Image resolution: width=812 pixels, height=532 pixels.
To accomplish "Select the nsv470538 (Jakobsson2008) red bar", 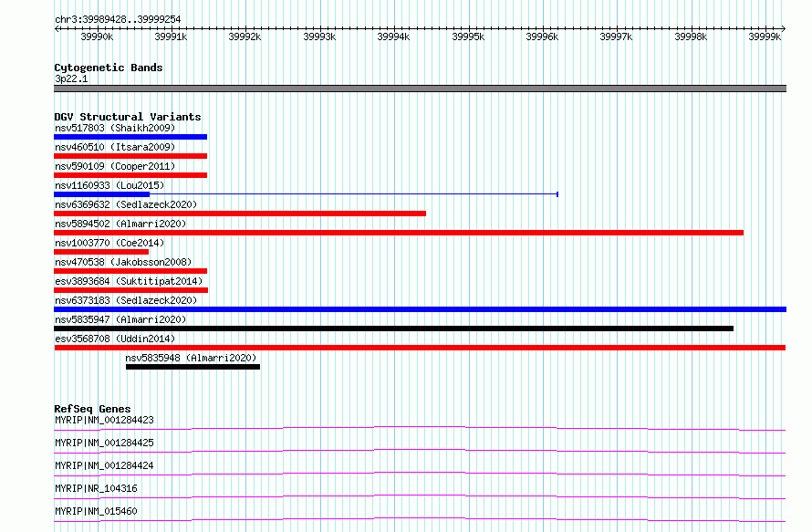I will coord(130,271).
